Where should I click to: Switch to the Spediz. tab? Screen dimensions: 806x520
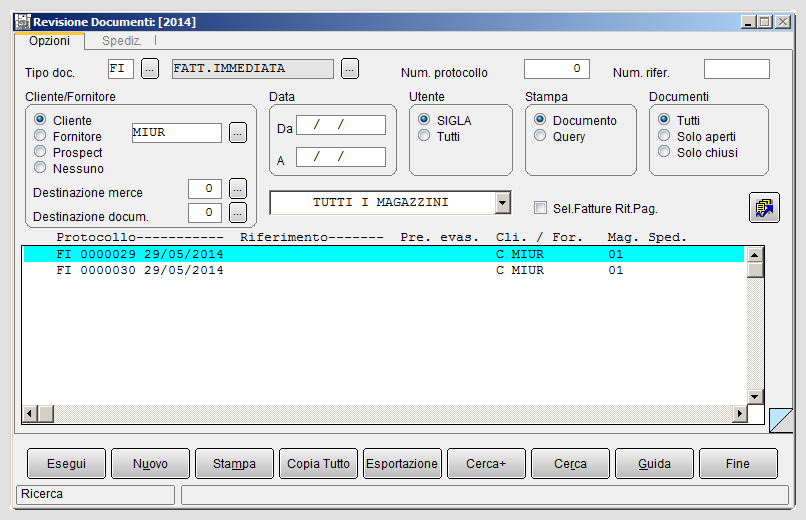pos(121,41)
